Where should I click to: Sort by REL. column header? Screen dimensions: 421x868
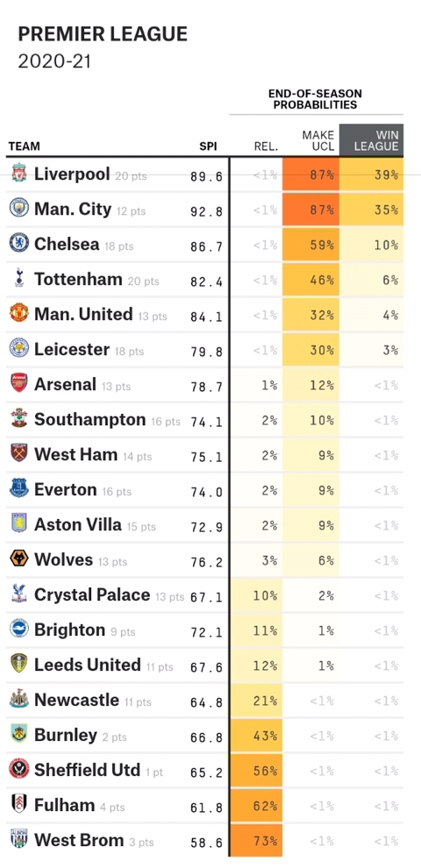tap(266, 146)
